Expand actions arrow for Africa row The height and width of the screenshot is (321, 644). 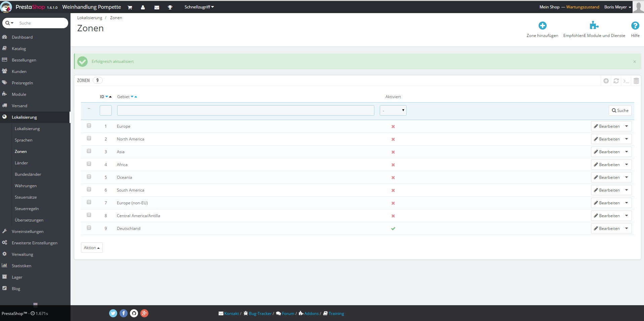pos(627,165)
